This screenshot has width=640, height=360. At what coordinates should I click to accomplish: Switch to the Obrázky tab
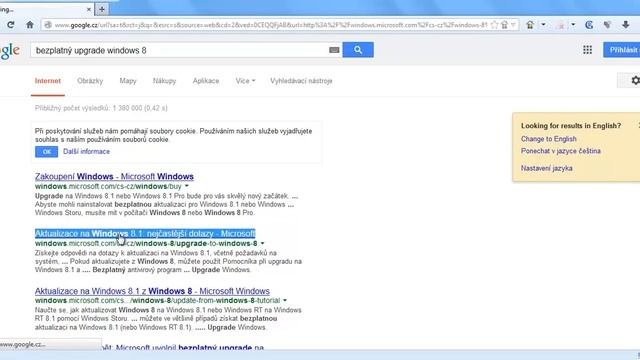[90, 81]
